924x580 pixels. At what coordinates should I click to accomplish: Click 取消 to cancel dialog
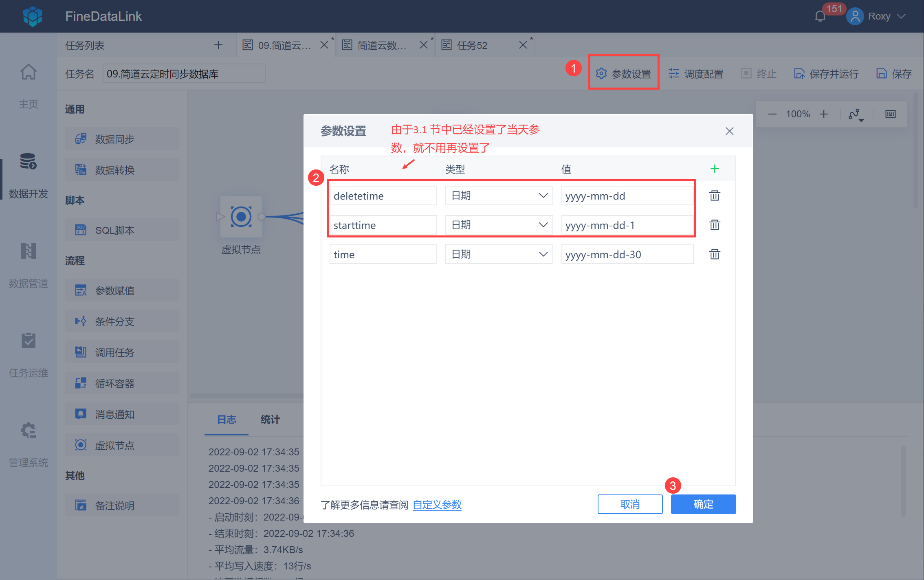630,504
